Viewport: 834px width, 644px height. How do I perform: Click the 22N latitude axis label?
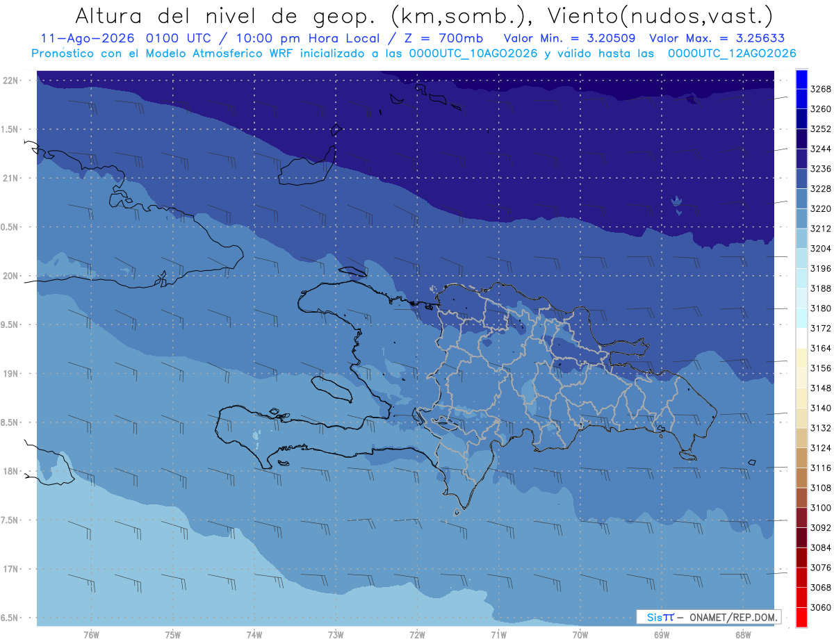point(11,81)
